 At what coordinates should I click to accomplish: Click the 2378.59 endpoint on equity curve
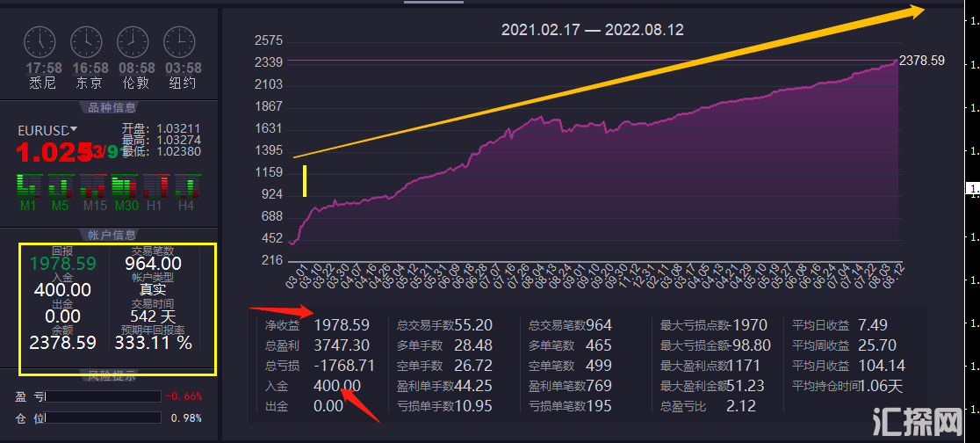[x=897, y=61]
